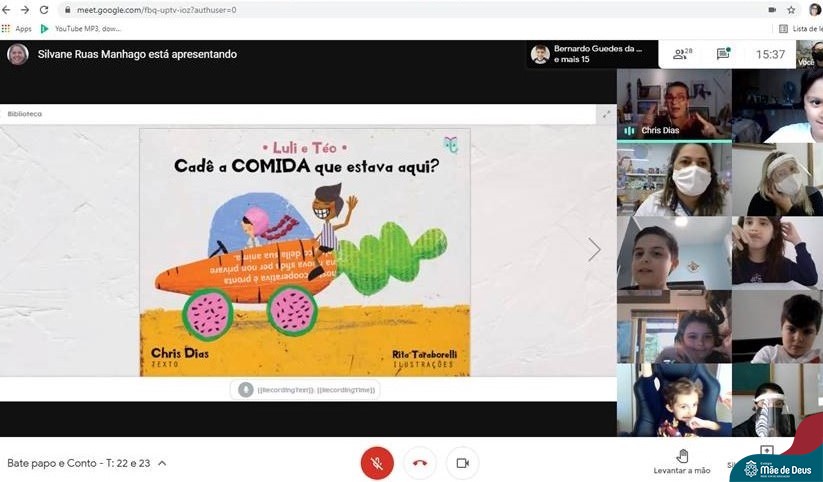Go back to the previous page
Viewport: 823px width, 482px height.
(x=7, y=9)
